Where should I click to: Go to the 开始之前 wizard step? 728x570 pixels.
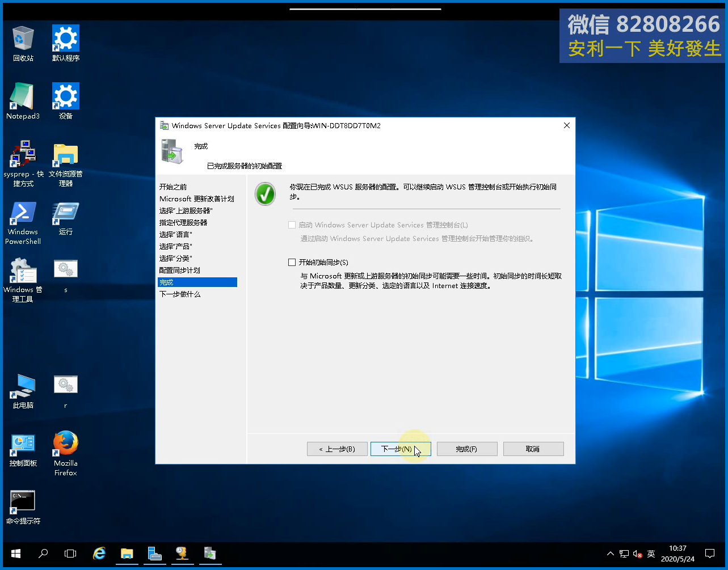(x=173, y=187)
